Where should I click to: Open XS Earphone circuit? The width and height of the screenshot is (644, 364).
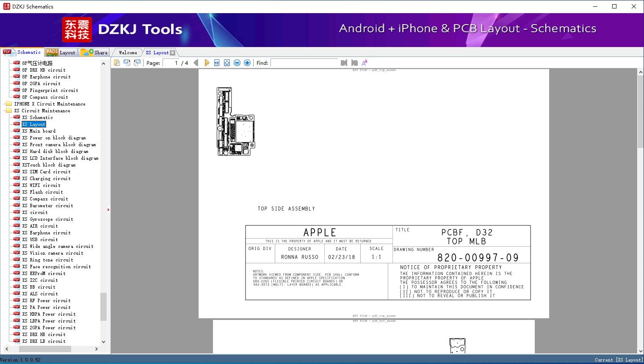click(x=46, y=233)
